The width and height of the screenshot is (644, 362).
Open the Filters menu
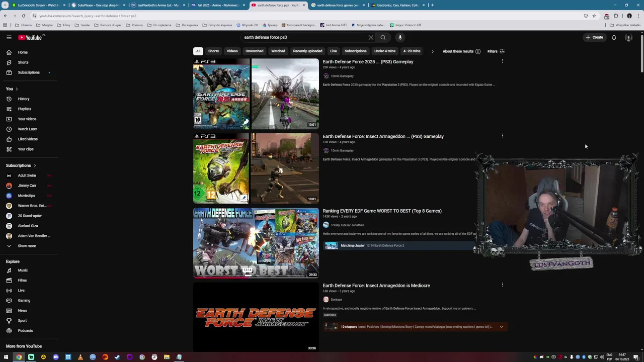tap(496, 51)
